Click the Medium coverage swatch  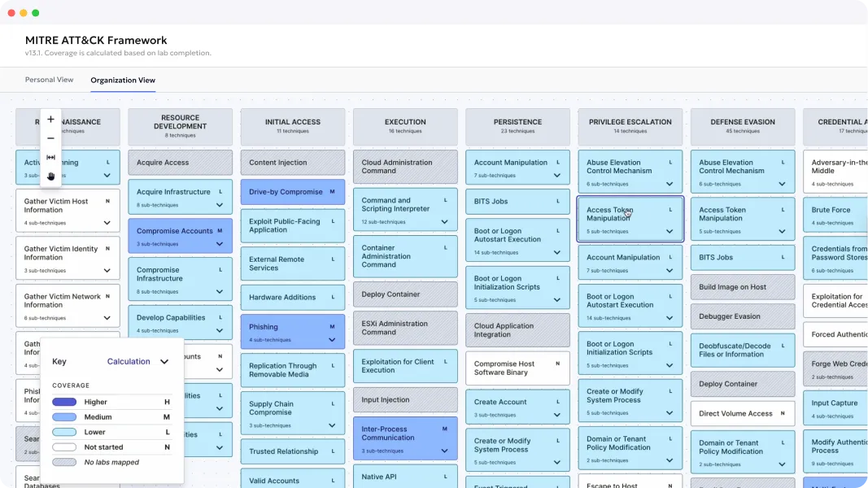pos(64,416)
